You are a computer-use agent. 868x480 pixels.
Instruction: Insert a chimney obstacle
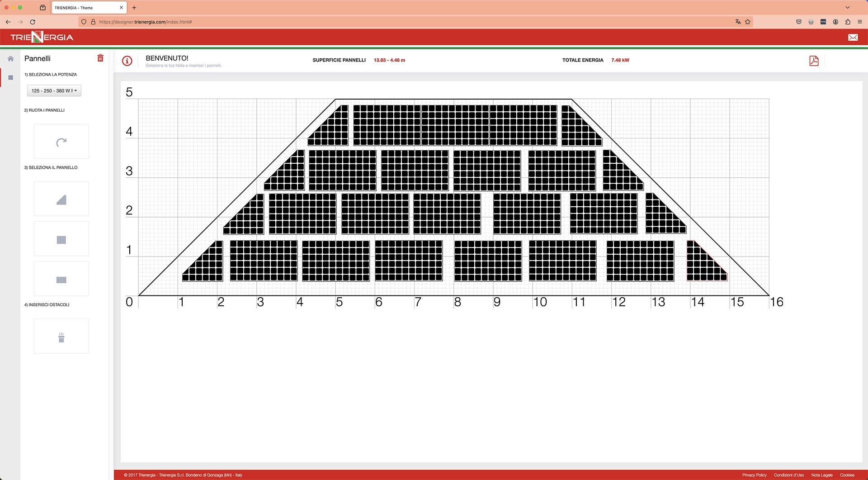pyautogui.click(x=61, y=337)
